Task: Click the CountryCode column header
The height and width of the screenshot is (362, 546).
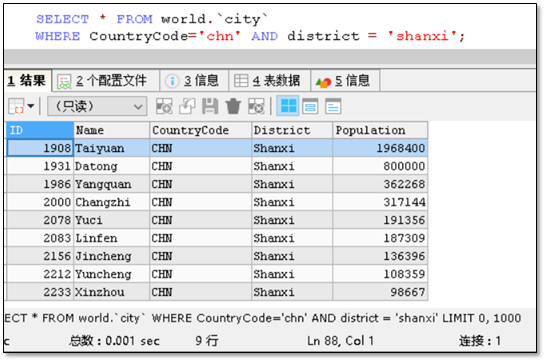Action: (201, 130)
